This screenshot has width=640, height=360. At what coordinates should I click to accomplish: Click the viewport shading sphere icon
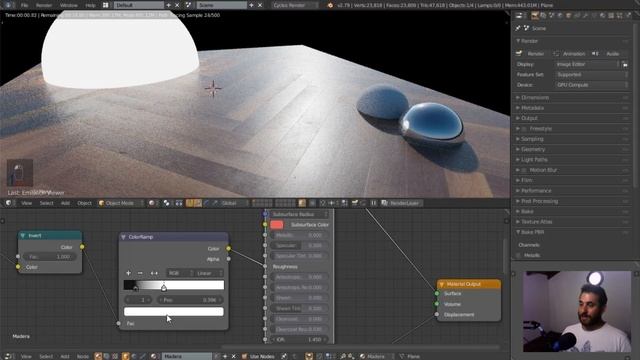click(x=153, y=203)
